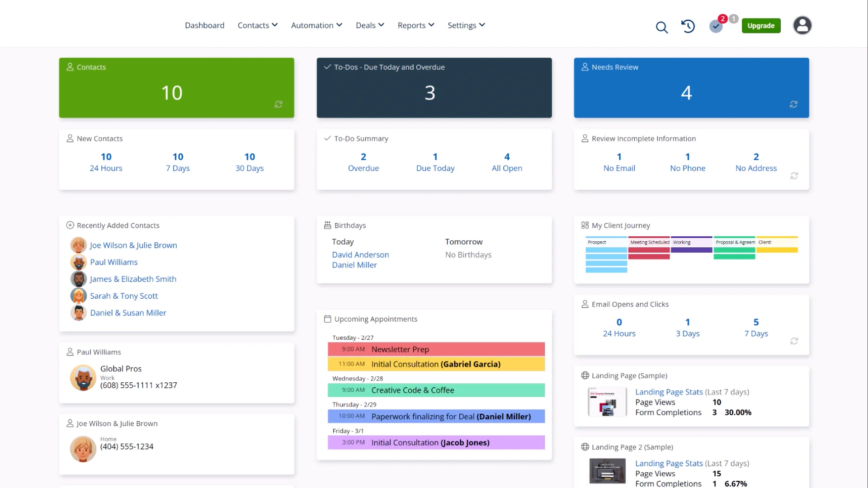The width and height of the screenshot is (868, 488).
Task: Open the search magnifier icon
Action: pyautogui.click(x=661, y=27)
